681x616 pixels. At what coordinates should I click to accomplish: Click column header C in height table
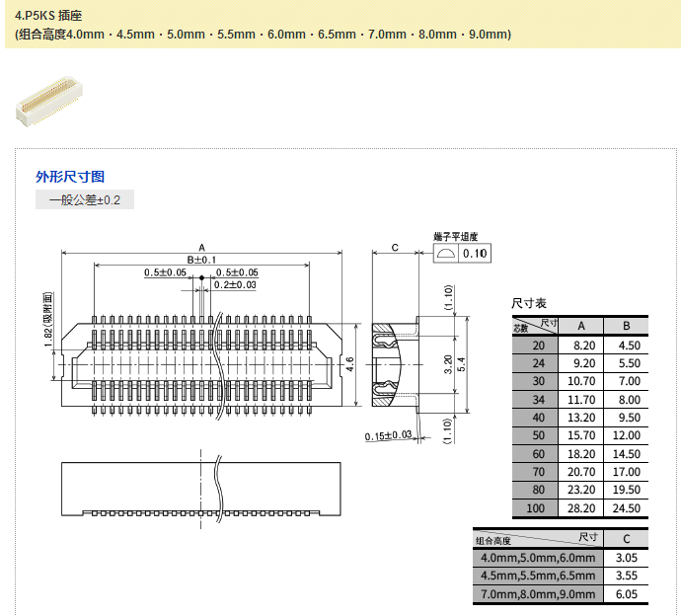(626, 539)
